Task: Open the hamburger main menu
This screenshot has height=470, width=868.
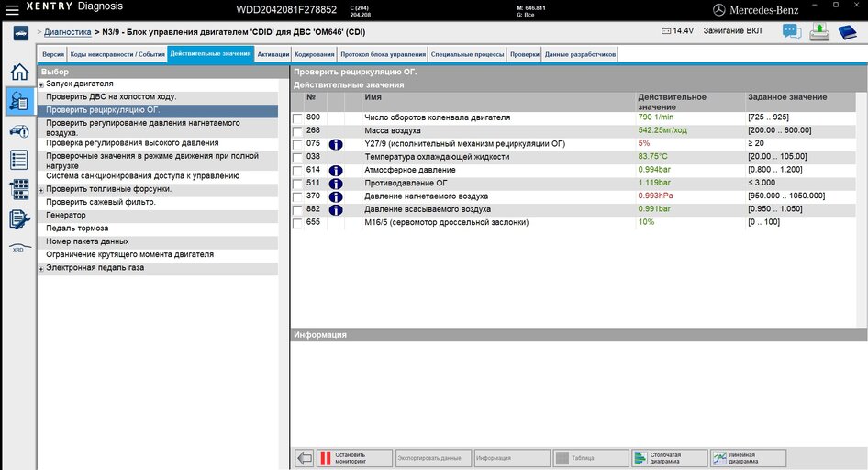Action: click(x=12, y=9)
